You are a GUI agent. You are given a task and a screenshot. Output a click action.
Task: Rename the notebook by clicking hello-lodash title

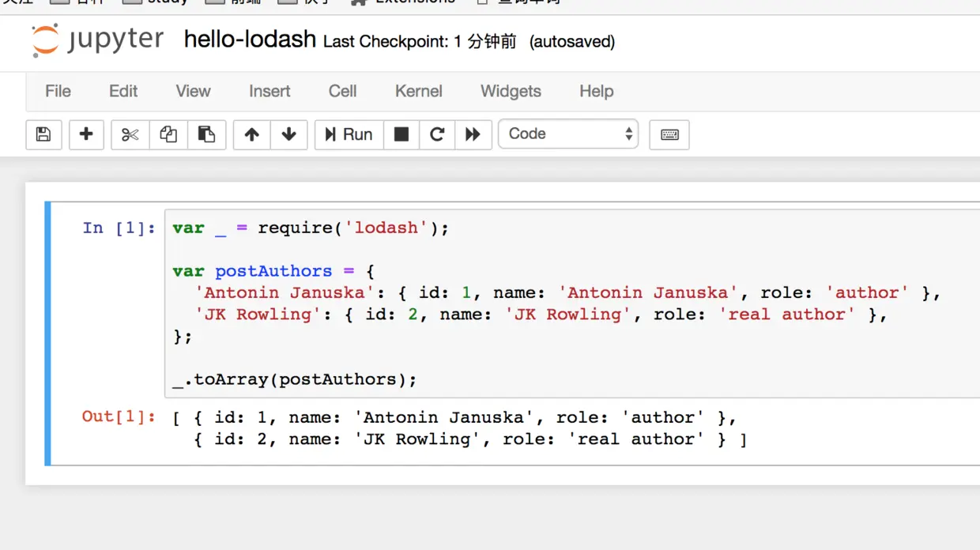(x=249, y=40)
